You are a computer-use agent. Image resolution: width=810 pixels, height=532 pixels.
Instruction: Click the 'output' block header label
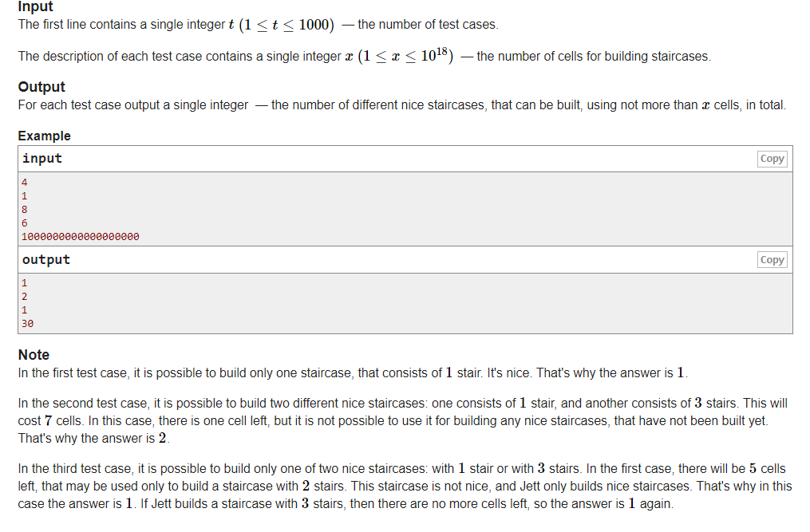46,260
